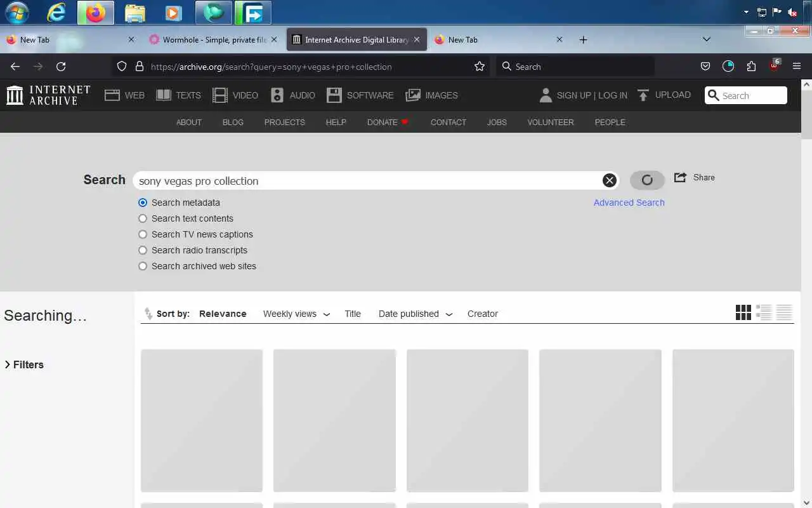This screenshot has width=812, height=508.
Task: Open the Contact page link
Action: (449, 122)
